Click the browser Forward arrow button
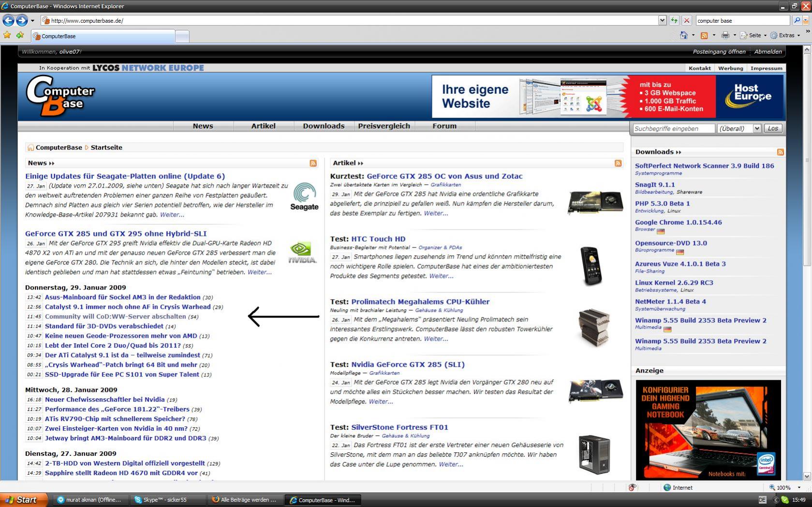 (22, 20)
